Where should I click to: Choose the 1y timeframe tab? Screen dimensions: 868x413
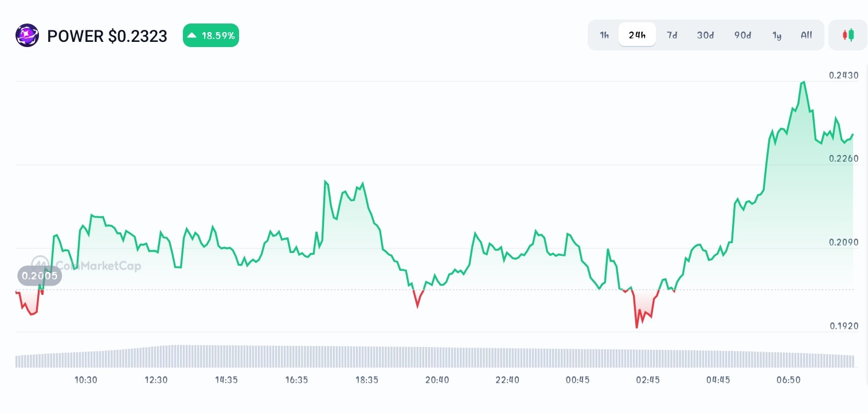[x=777, y=35]
